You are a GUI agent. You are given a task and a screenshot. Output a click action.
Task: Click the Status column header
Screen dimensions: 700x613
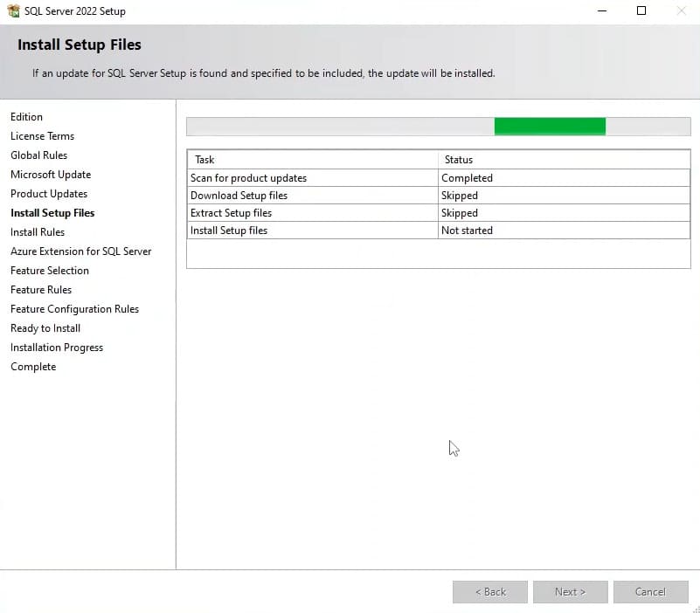(459, 160)
